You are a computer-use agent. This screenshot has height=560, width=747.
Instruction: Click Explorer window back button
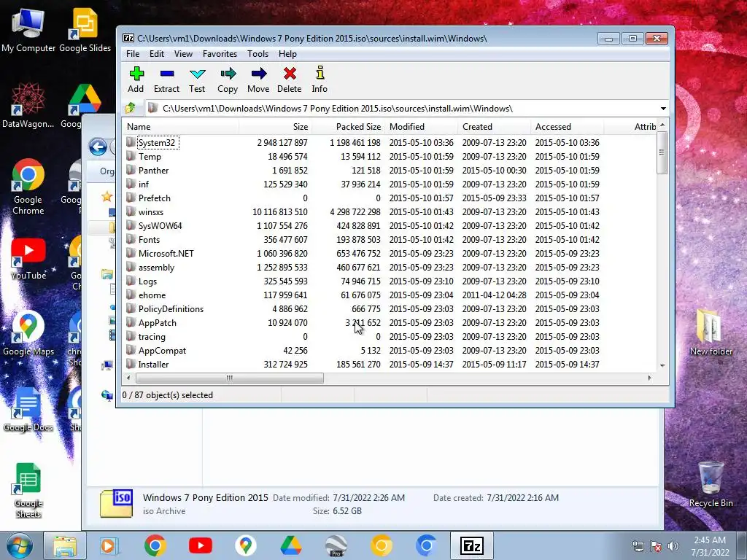98,147
